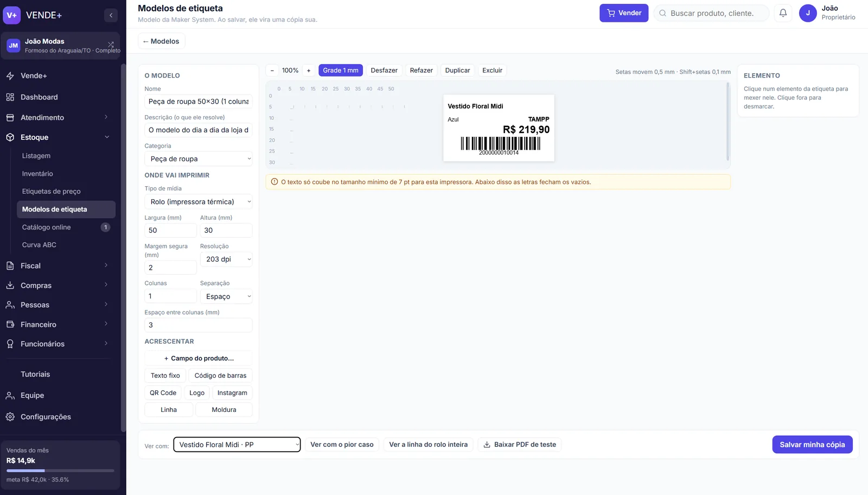
Task: Add a QR Code element
Action: coord(163,393)
